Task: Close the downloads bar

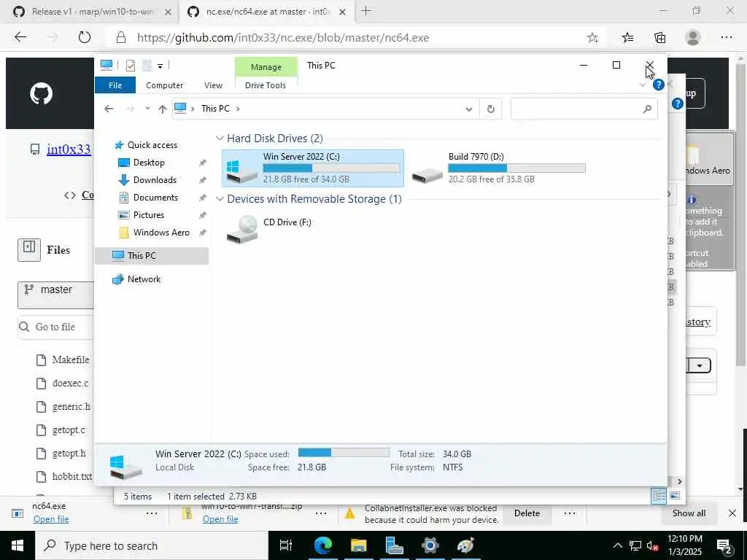Action: coord(732,513)
